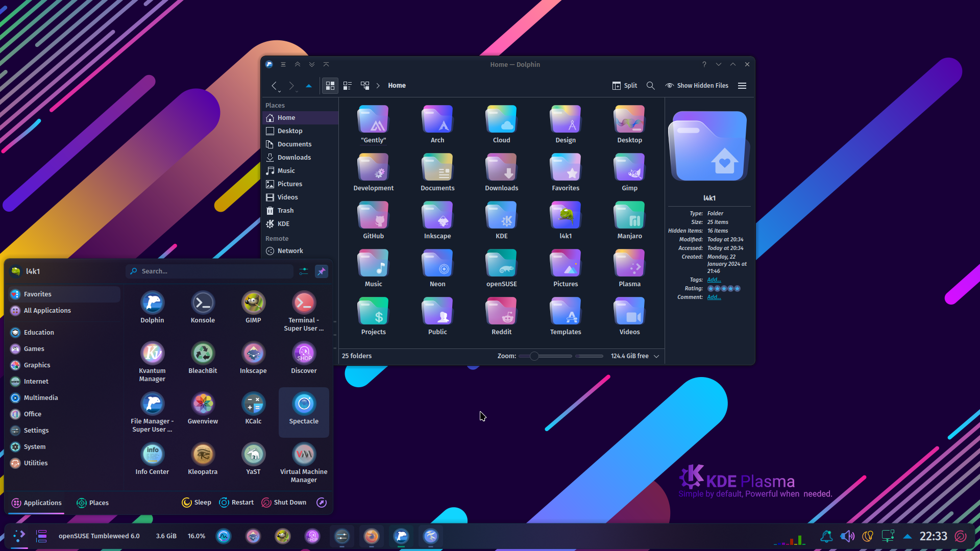Viewport: 980px width, 551px height.
Task: Set the fifth rating star
Action: pos(737,289)
